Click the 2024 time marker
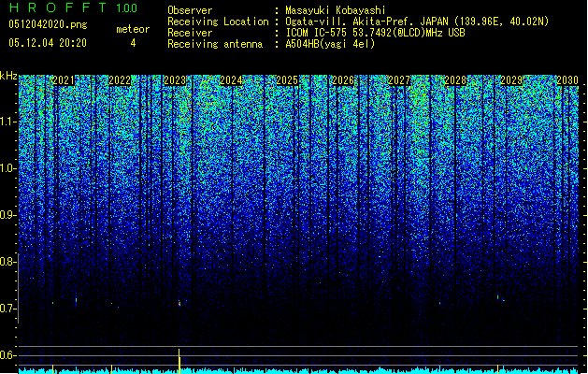 (x=232, y=80)
